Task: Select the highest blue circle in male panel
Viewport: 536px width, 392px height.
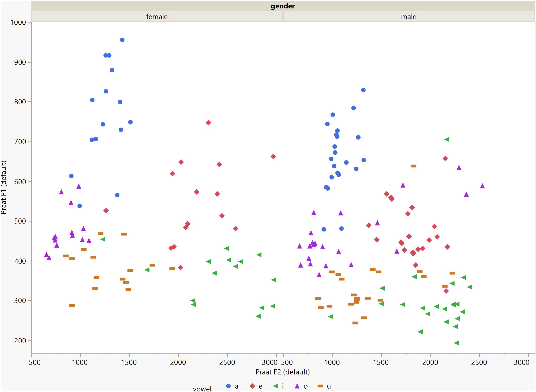Action: point(363,90)
